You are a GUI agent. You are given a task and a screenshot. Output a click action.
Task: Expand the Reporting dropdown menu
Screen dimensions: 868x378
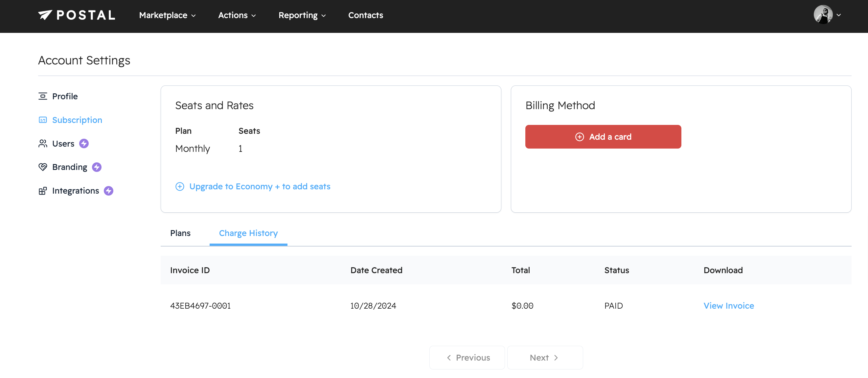(302, 15)
